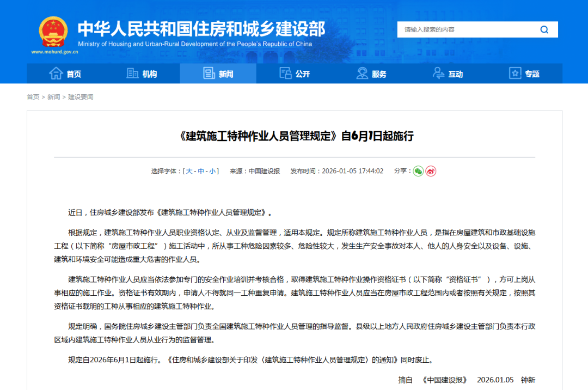This screenshot has width=588, height=390.
Task: Click the author name 钟新
Action: click(x=528, y=380)
